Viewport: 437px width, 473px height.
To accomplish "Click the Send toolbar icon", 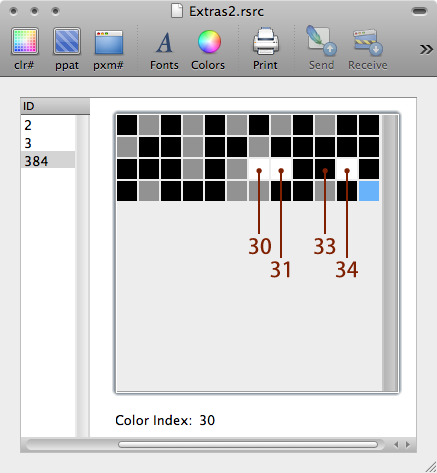I will [x=321, y=48].
